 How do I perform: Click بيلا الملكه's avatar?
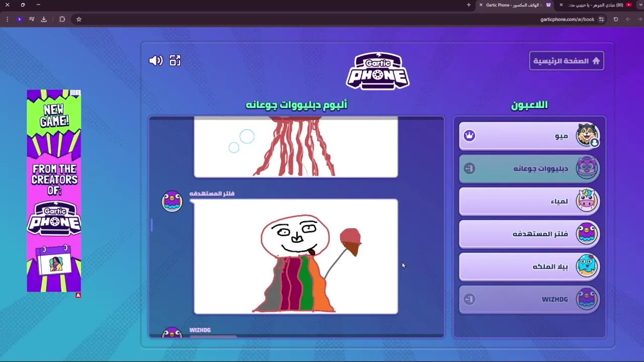pos(587,266)
